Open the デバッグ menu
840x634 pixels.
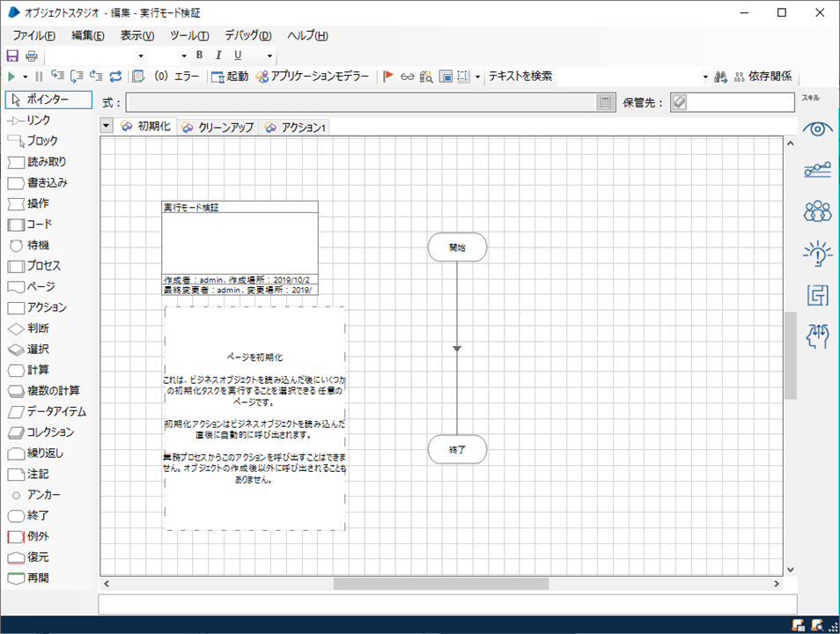(247, 35)
